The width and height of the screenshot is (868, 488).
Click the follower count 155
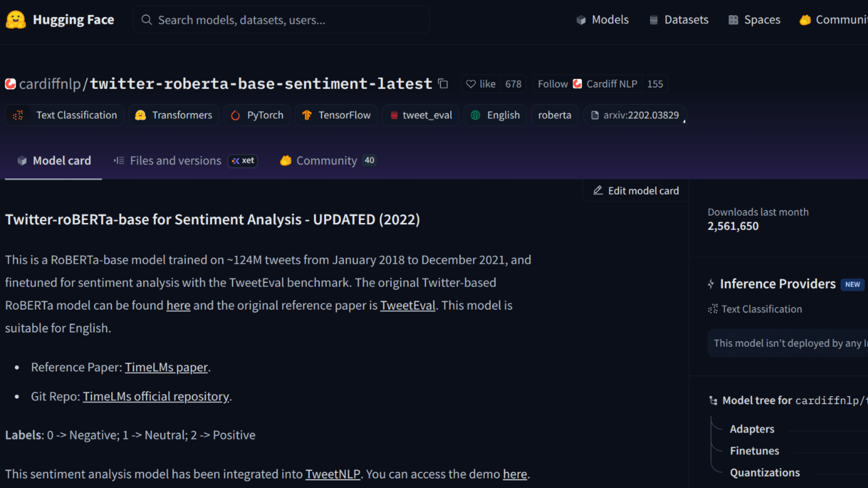(x=655, y=84)
